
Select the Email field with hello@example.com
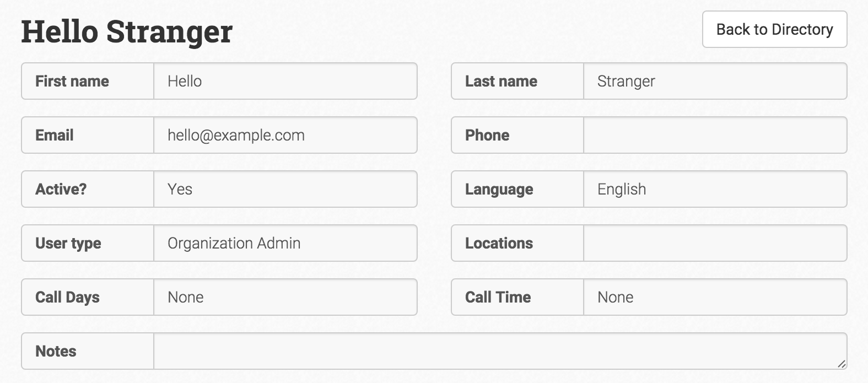285,135
